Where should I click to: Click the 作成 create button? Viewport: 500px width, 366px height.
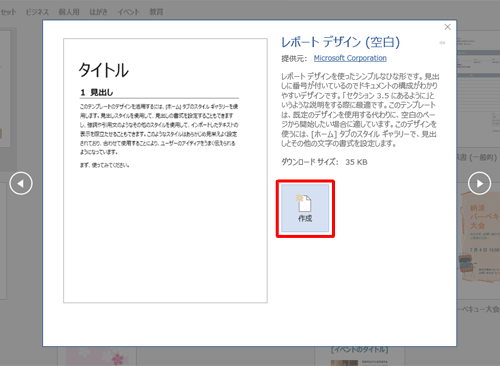305,208
